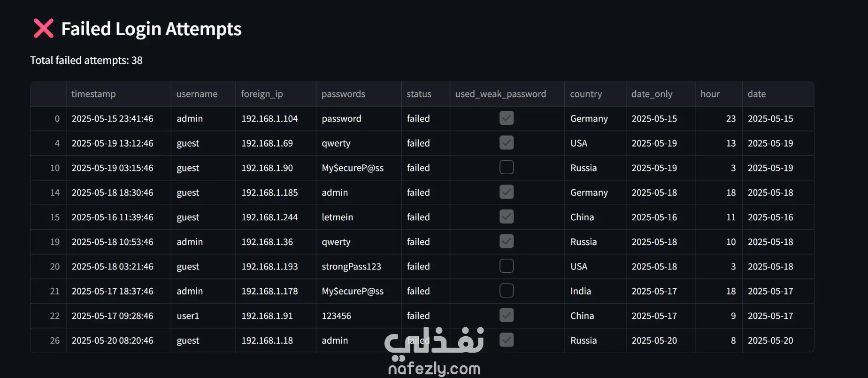Check the weak password box for India row
The width and height of the screenshot is (868, 378).
507,291
